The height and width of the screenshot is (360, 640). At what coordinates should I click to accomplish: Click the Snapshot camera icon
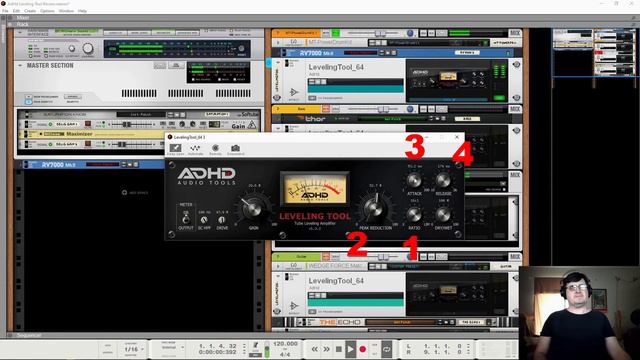(236, 149)
